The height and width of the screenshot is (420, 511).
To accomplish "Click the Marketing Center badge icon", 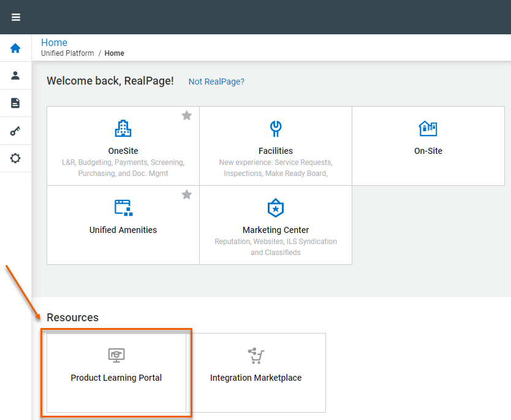I will point(276,208).
